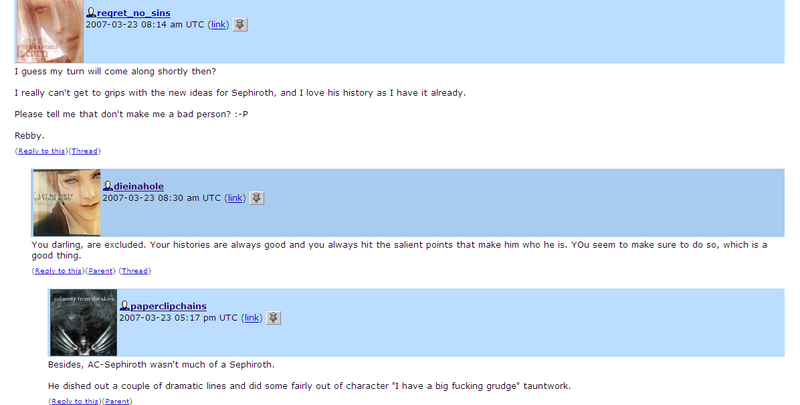Go to Parent of paperclipchains comment
The height and width of the screenshot is (405, 800).
(117, 401)
